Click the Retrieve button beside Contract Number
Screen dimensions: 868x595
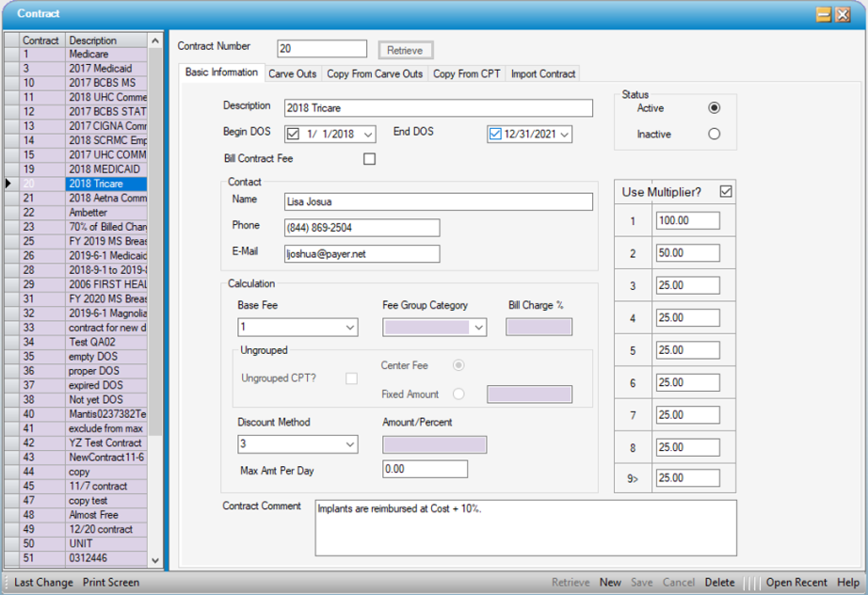pos(406,50)
